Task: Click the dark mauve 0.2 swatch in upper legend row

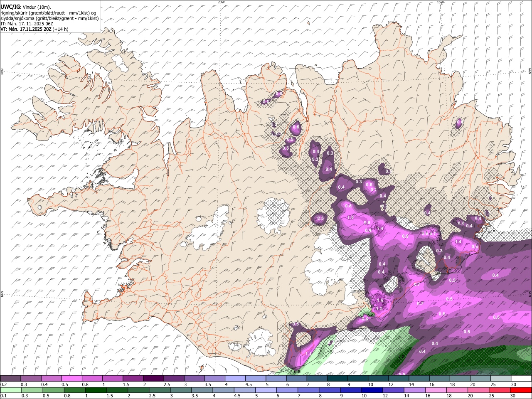Action: pyautogui.click(x=10, y=379)
